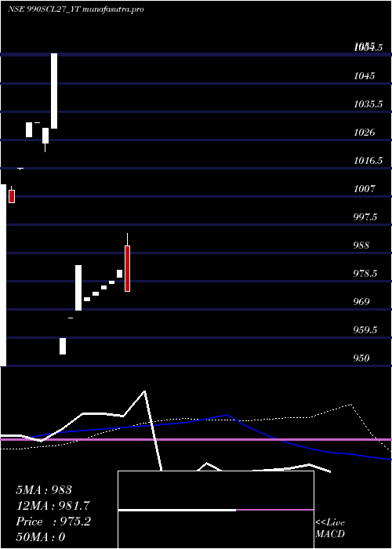Click the Price : 975.2 value

point(53,522)
